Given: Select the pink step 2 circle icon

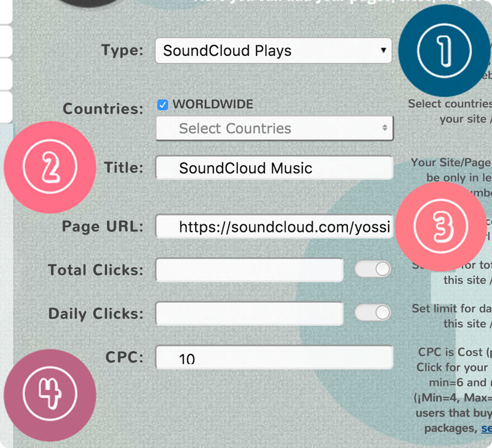Looking at the screenshot, I should pyautogui.click(x=50, y=167).
